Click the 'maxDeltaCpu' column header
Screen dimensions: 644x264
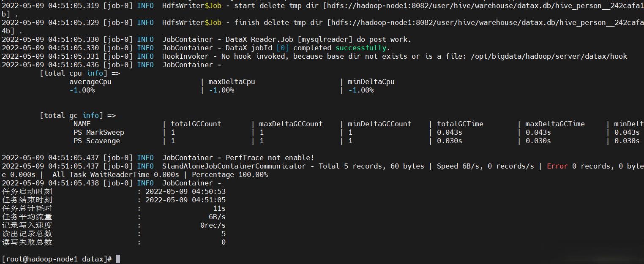click(232, 82)
